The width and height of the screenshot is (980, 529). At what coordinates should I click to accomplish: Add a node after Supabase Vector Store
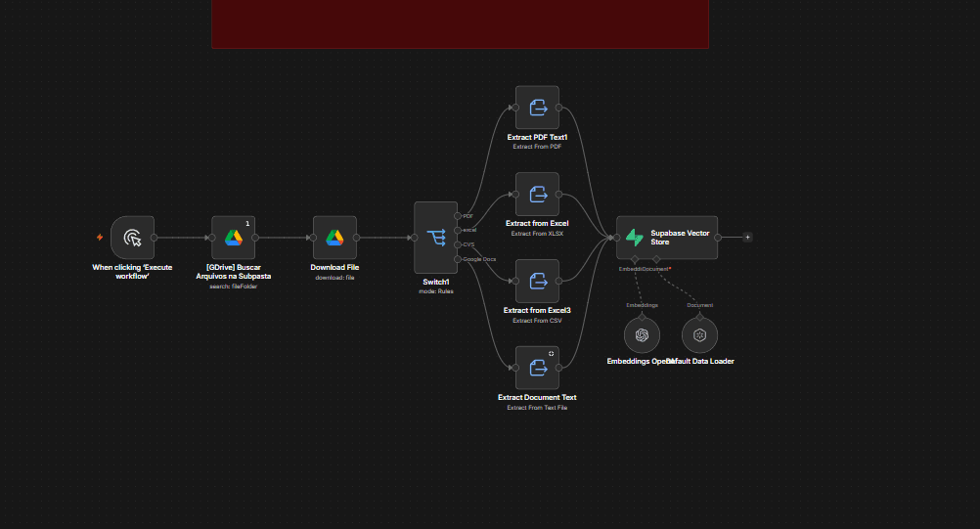pos(747,238)
